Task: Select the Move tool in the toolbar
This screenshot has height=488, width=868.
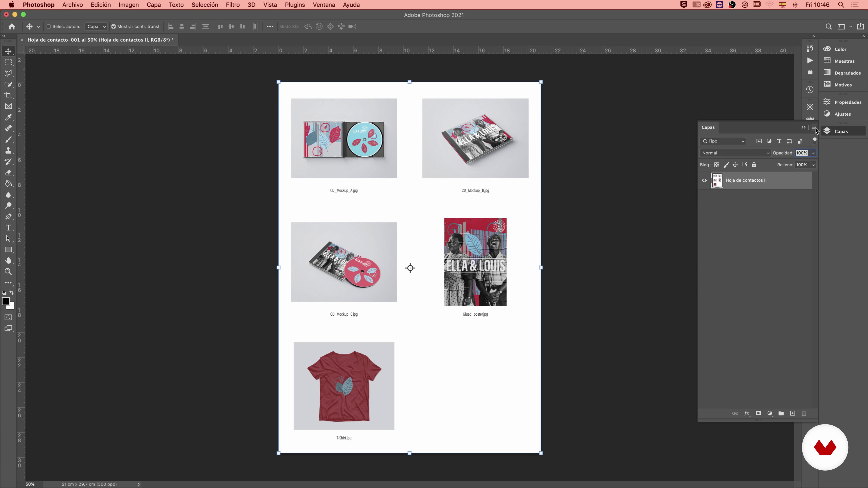Action: (x=8, y=52)
